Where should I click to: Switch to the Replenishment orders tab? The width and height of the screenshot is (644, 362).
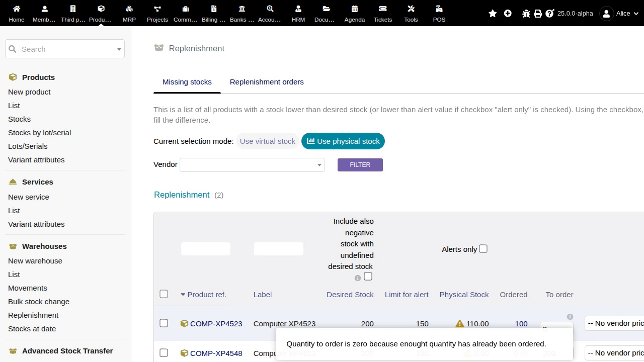(x=267, y=82)
